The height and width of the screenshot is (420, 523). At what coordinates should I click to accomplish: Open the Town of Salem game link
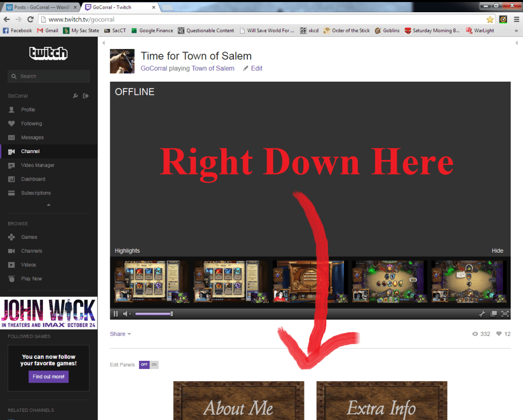(x=213, y=68)
